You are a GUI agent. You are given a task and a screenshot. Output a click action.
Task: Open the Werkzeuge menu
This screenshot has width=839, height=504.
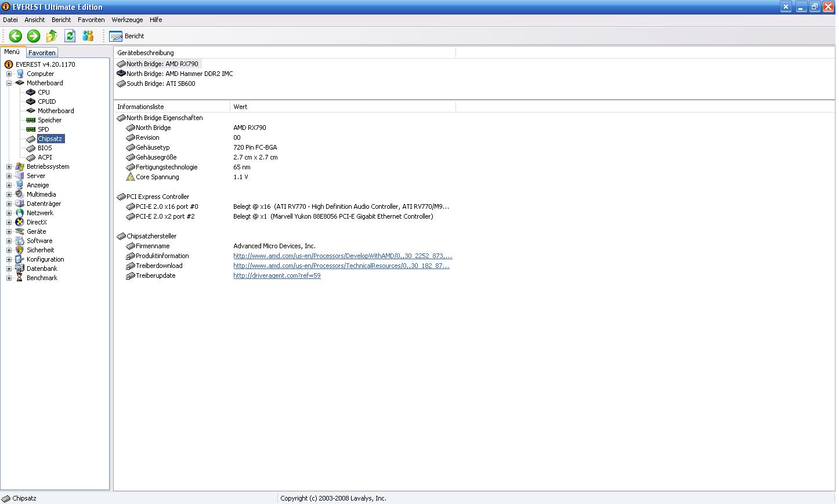click(x=127, y=20)
